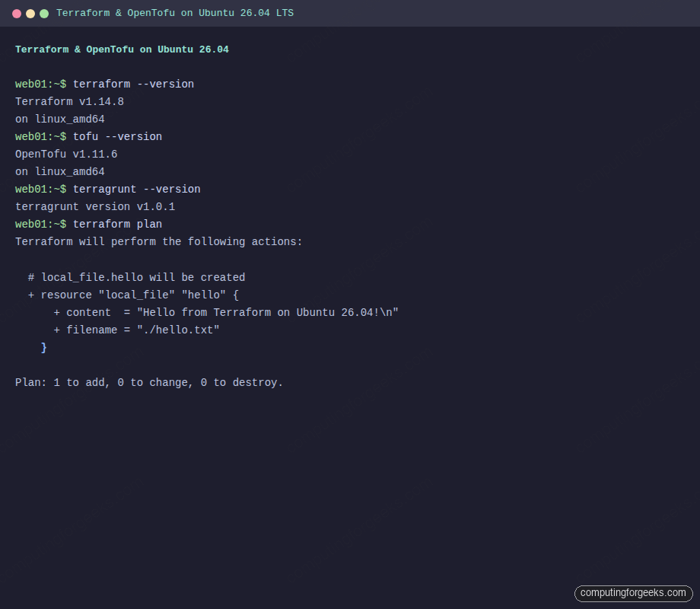Click the resource local_file hello declaration line
Viewport: 700px width, 609px height.
(x=133, y=295)
